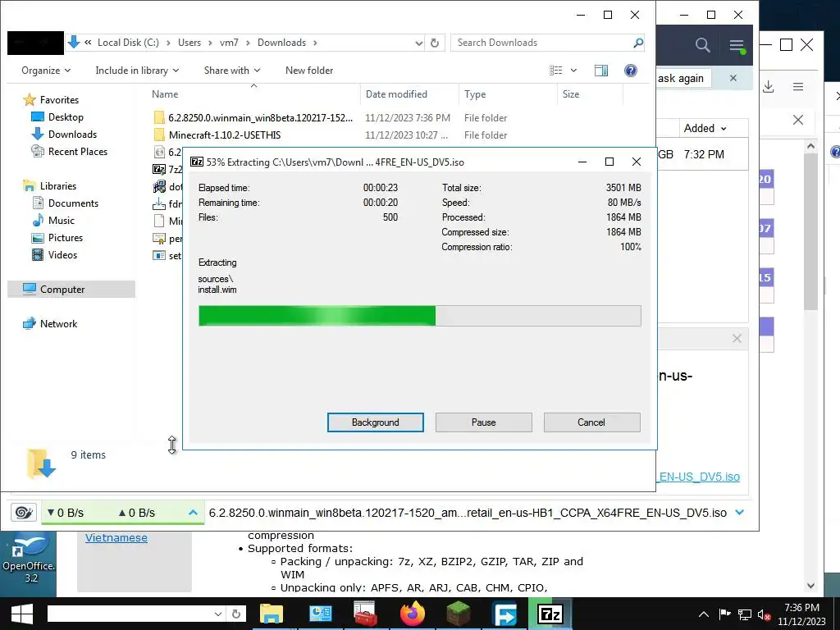840x630 pixels.
Task: Toggle the preview pane icon
Action: coord(601,71)
